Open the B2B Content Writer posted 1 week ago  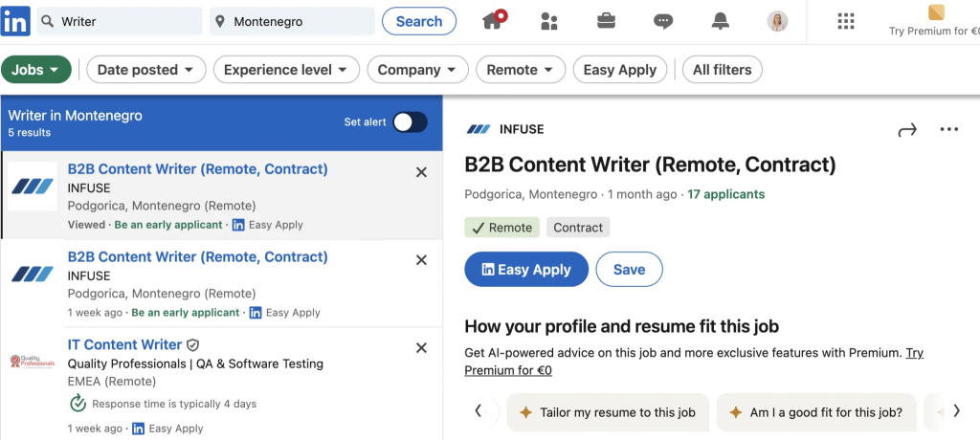coord(197,257)
